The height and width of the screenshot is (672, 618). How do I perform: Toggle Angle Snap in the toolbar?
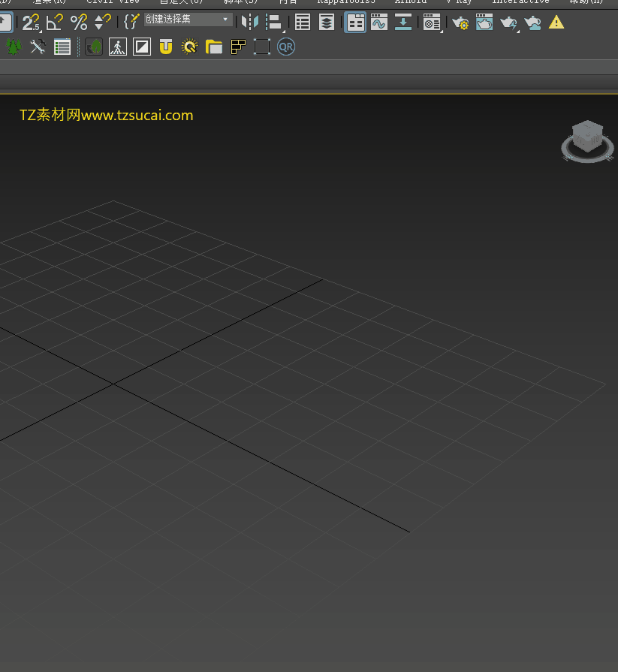click(55, 23)
